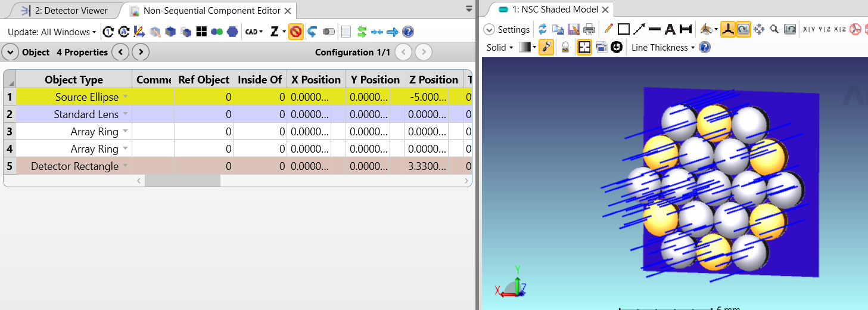The image size is (868, 310).
Task: Go to next object with right chevron
Action: point(141,52)
